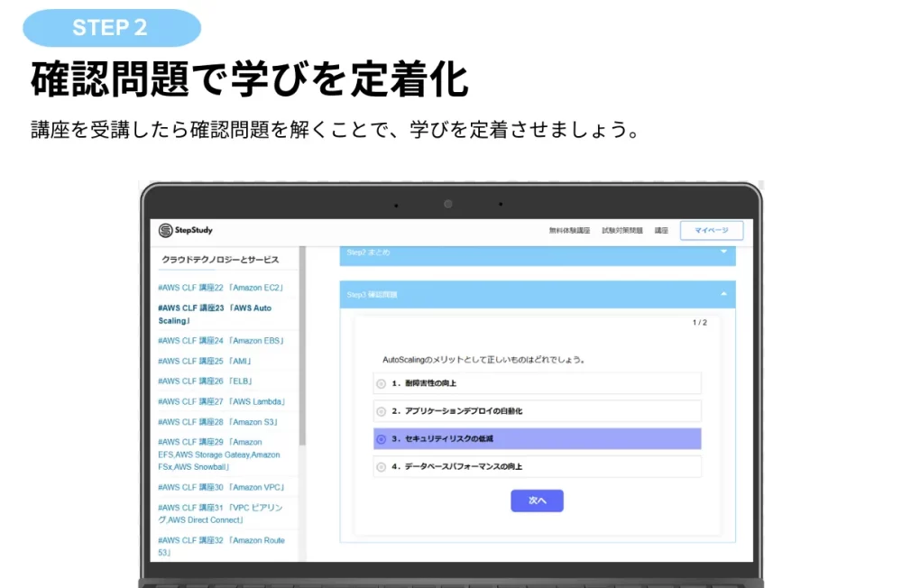Viewport: 902px width, 588px height.
Task: Open lecture 22 Amazon EC2 link
Action: (221, 288)
